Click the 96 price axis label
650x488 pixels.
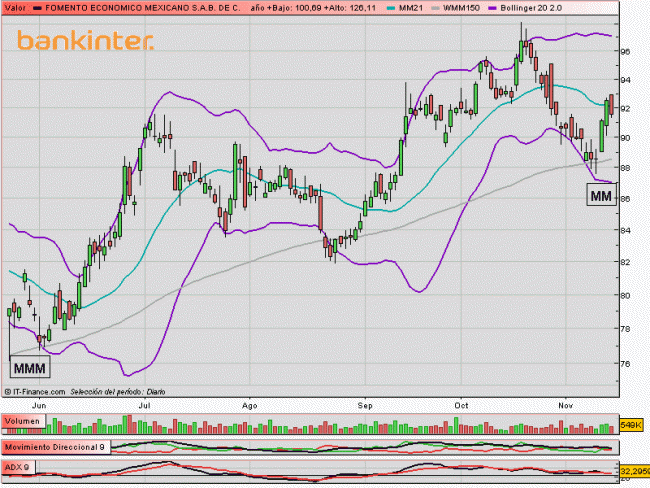click(625, 52)
